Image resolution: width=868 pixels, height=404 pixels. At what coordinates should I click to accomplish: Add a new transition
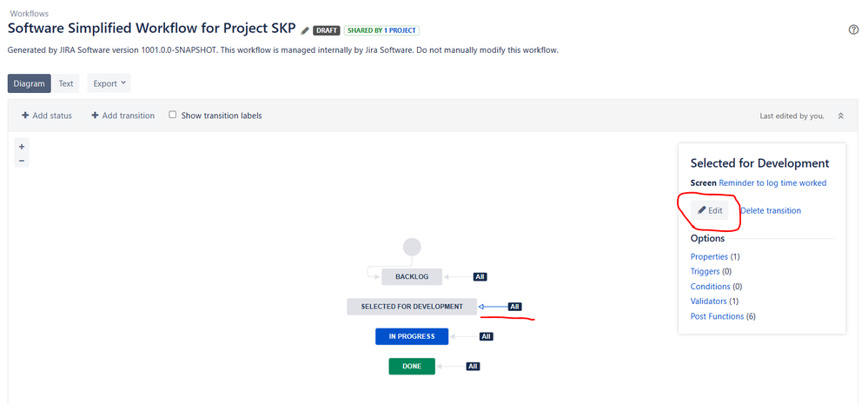[x=123, y=116]
